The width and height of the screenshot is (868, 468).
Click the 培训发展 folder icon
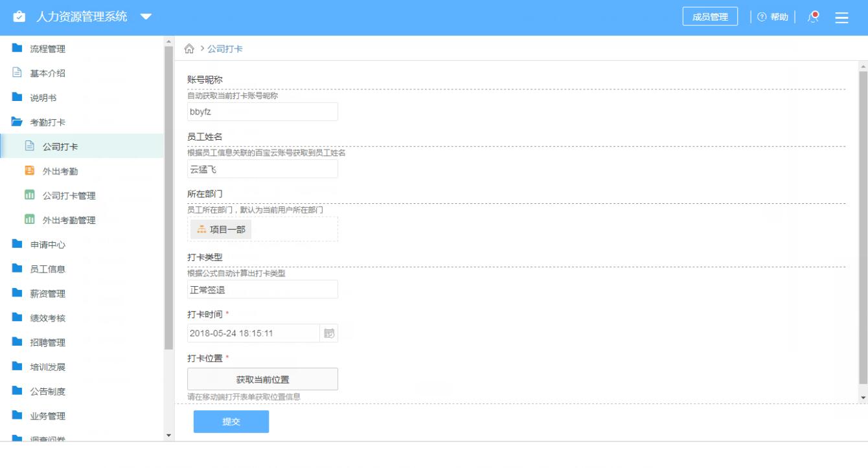coord(18,367)
